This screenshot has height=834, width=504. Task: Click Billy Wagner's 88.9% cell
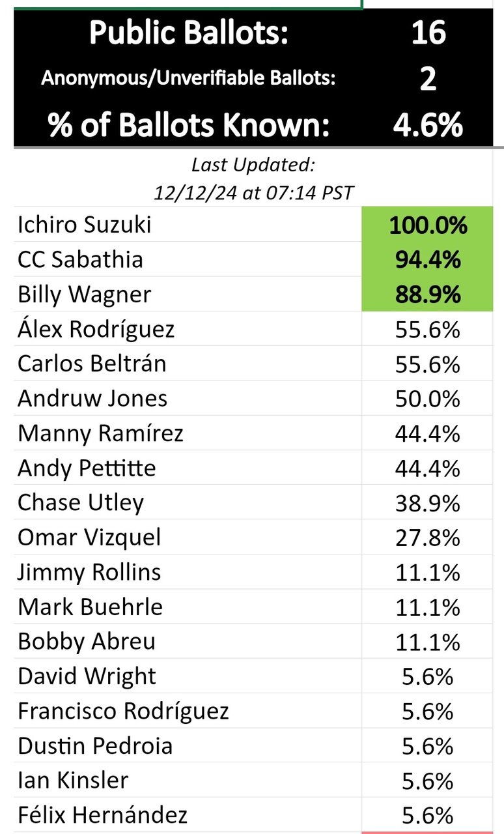point(427,294)
